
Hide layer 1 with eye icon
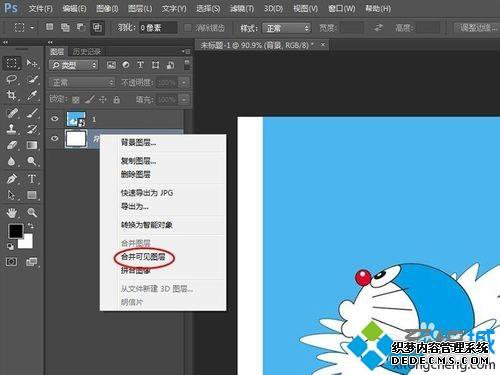tap(55, 119)
